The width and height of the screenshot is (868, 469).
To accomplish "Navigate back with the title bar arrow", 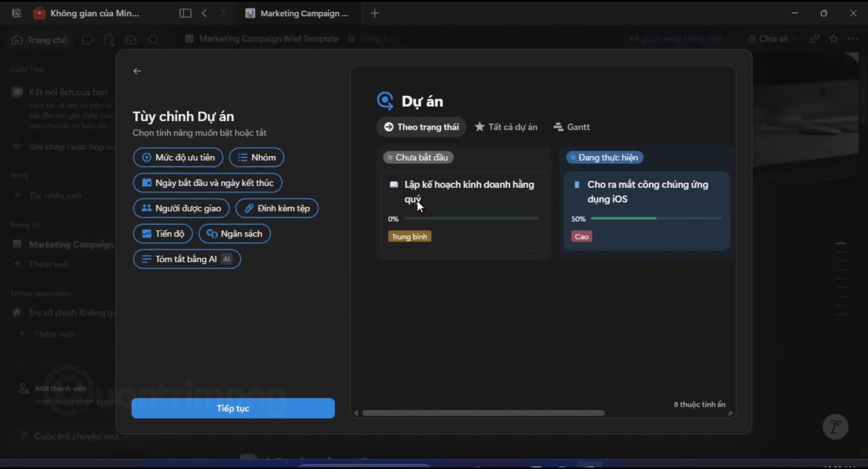I will 205,13.
